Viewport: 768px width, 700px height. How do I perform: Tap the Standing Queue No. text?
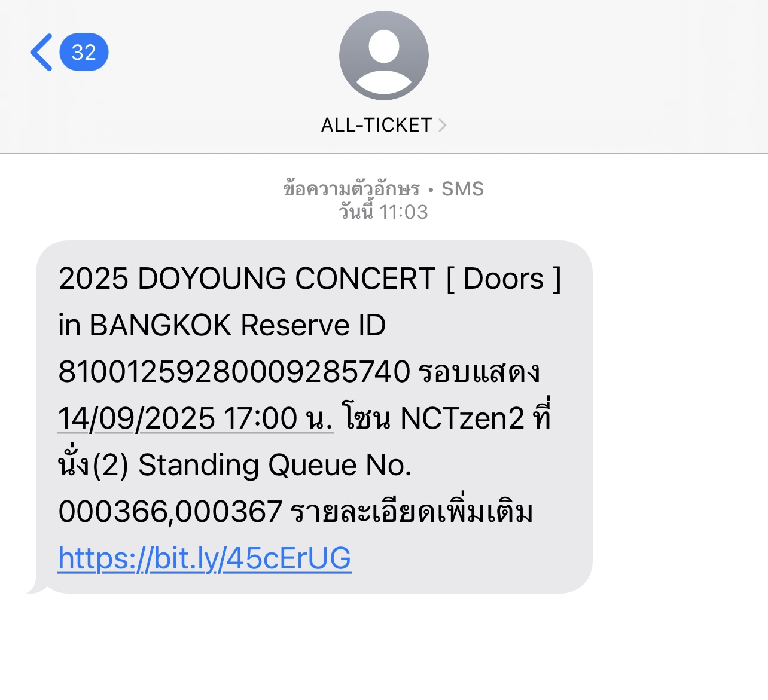[x=275, y=465]
